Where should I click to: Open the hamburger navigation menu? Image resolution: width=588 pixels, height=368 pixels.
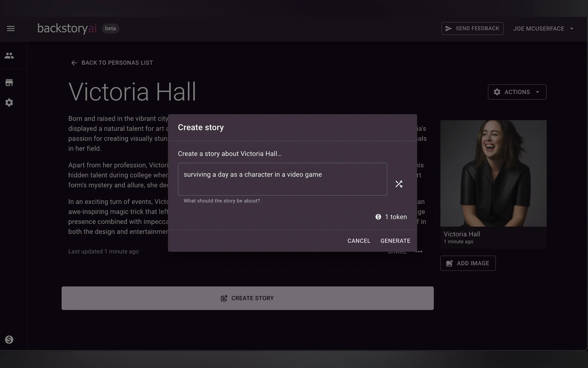[11, 29]
